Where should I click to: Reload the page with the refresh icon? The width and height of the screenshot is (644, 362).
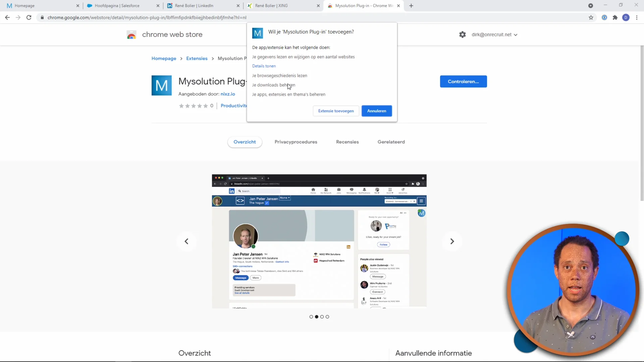coord(29,17)
